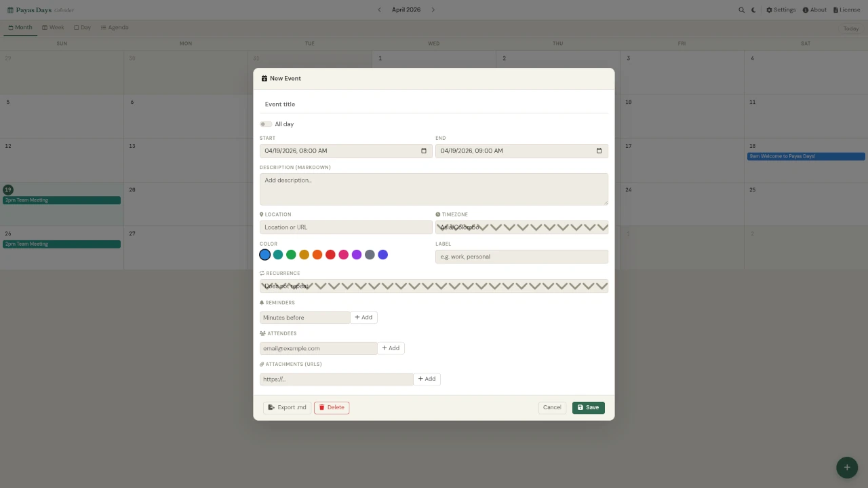The image size is (868, 488).
Task: Switch to Day view tab
Action: pos(82,28)
